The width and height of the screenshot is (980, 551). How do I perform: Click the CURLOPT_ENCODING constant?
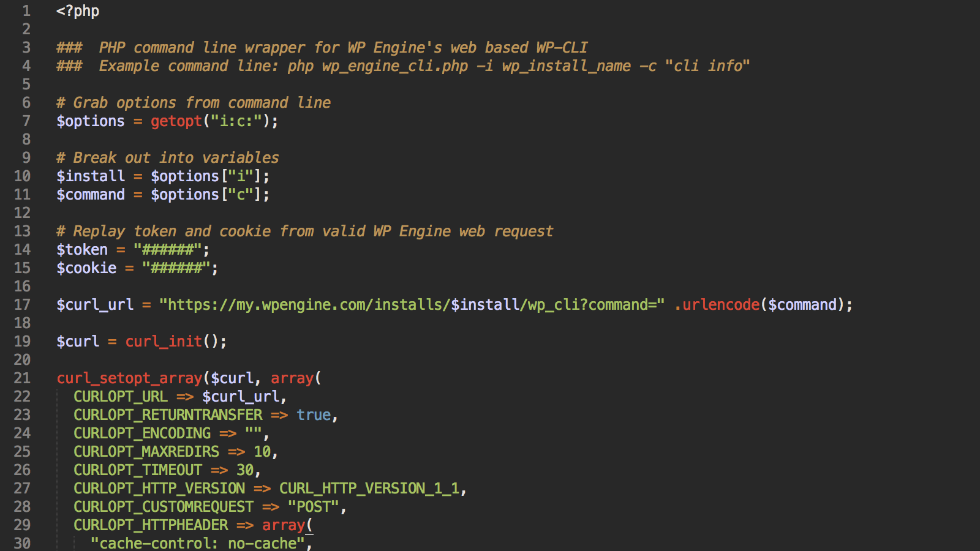142,433
